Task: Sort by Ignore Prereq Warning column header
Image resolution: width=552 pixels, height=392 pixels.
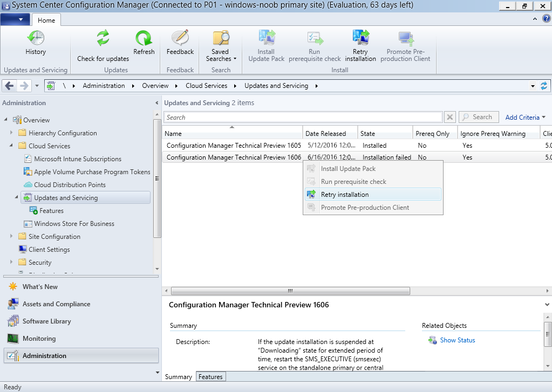Action: (499, 133)
